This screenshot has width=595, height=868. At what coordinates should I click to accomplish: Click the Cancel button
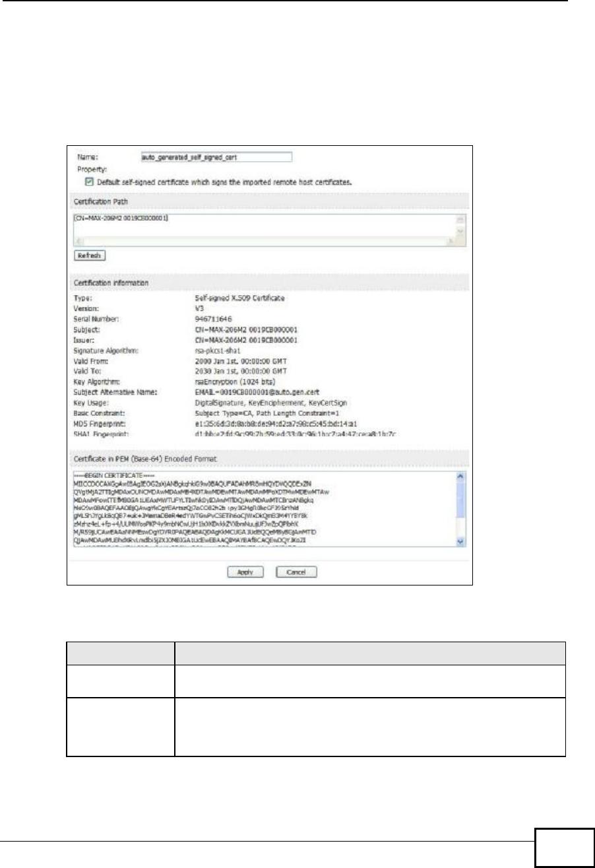296,572
